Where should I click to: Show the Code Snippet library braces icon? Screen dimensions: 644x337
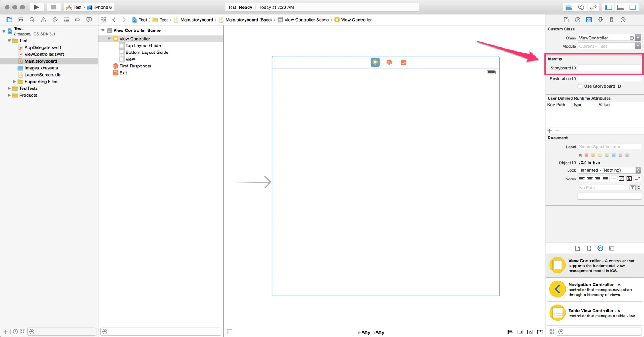(589, 248)
